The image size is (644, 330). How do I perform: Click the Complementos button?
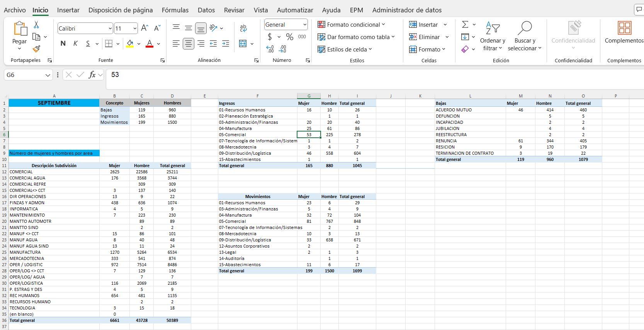[x=624, y=32]
